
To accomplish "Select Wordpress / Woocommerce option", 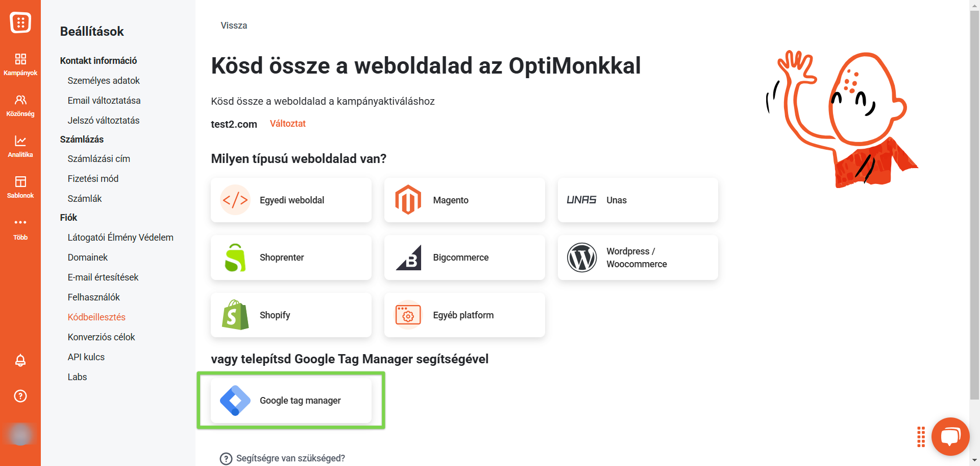I will (x=638, y=258).
